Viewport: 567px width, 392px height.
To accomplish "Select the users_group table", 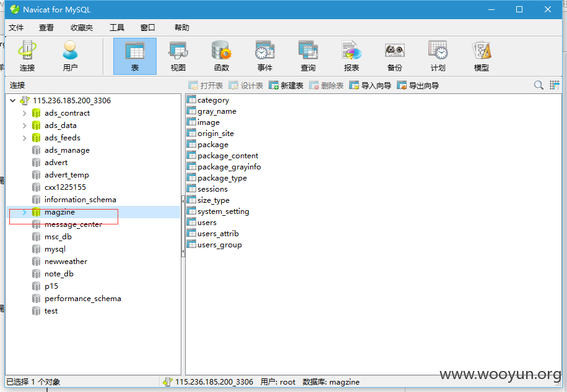I will point(214,245).
